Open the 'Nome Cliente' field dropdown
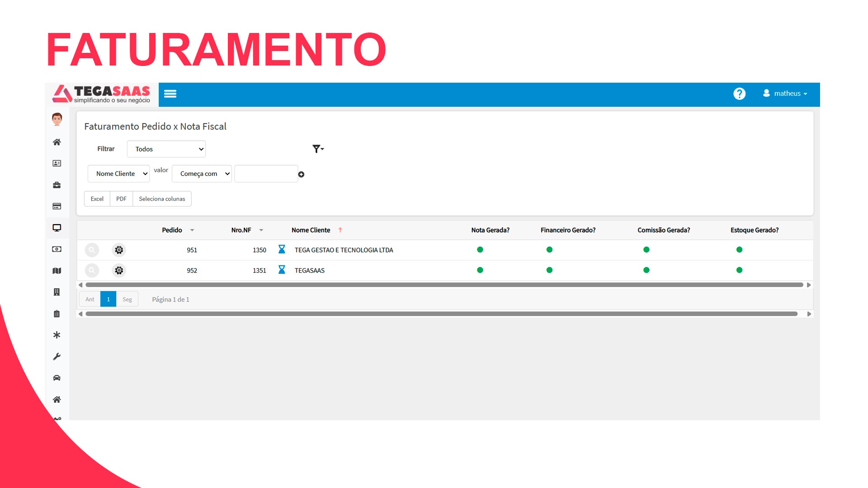The width and height of the screenshot is (868, 488). (x=118, y=174)
